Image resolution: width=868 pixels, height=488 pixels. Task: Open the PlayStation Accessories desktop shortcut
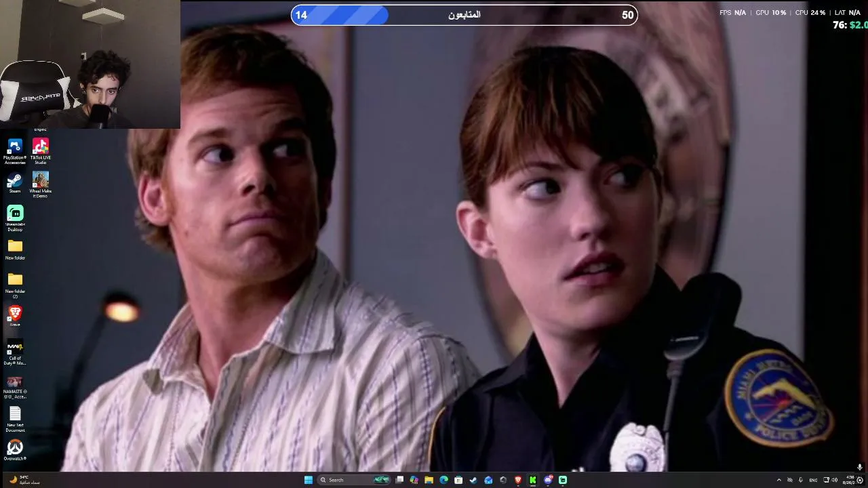pos(15,151)
